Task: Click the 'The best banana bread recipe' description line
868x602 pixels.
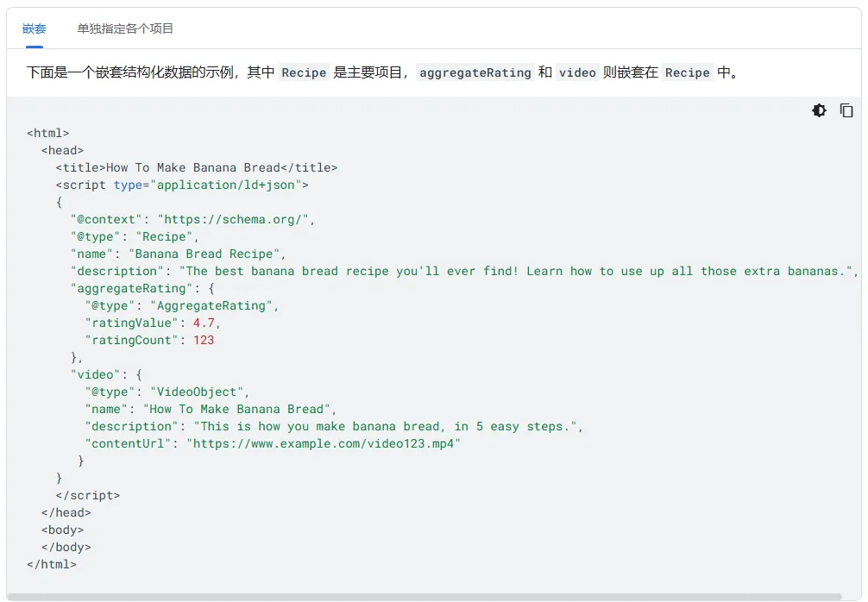Action: coord(464,271)
